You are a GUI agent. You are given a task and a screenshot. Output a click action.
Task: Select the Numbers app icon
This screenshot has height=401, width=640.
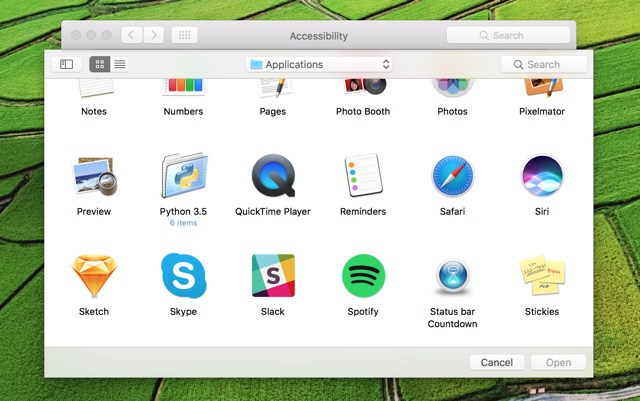tap(184, 87)
